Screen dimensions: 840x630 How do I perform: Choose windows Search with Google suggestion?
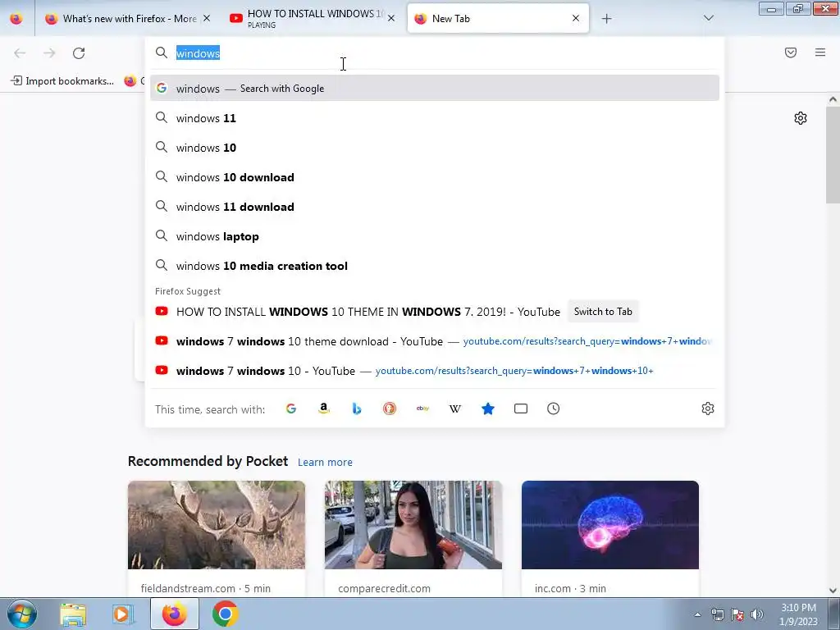435,89
